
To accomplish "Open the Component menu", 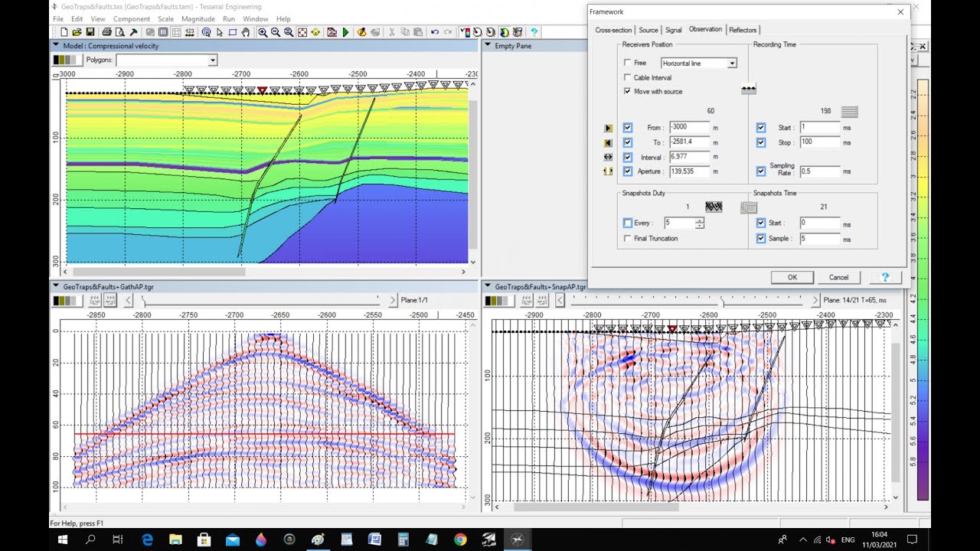I will click(132, 18).
